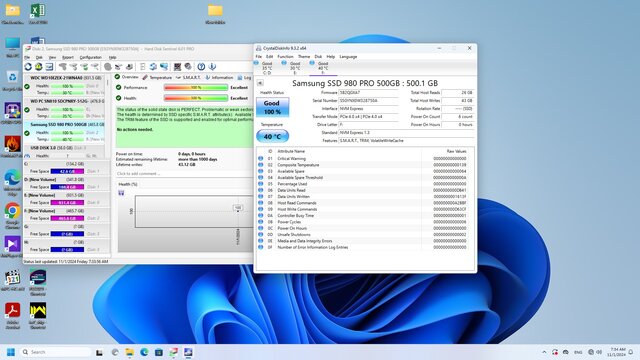Select the C: D: disk tab showing 35 °C
The height and width of the screenshot is (360, 640).
pyautogui.click(x=267, y=68)
